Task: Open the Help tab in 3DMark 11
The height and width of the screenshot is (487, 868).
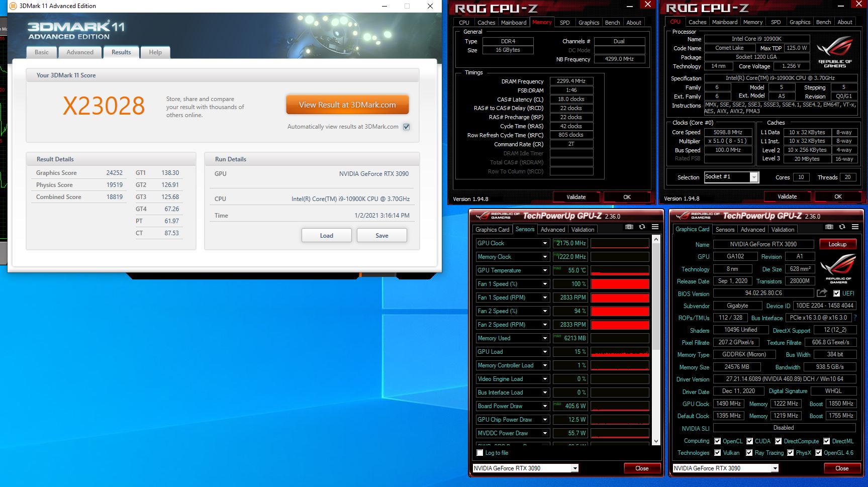Action: 155,52
